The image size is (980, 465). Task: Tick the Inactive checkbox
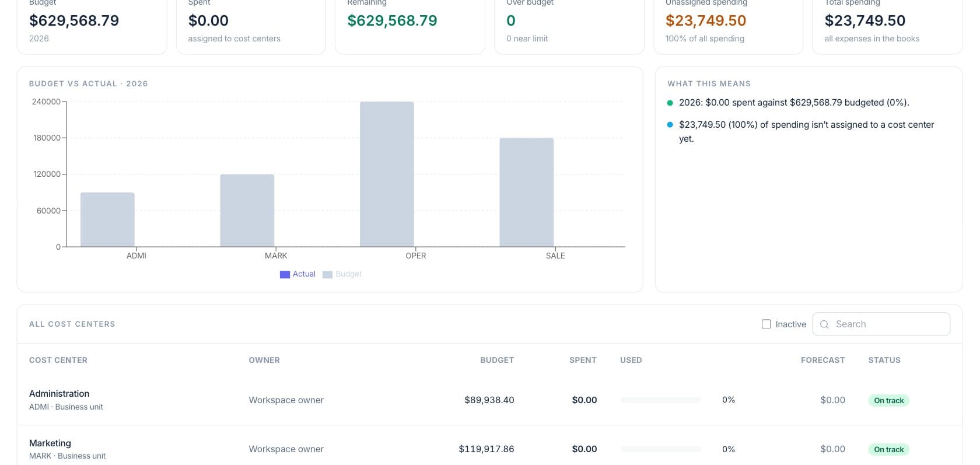(766, 324)
